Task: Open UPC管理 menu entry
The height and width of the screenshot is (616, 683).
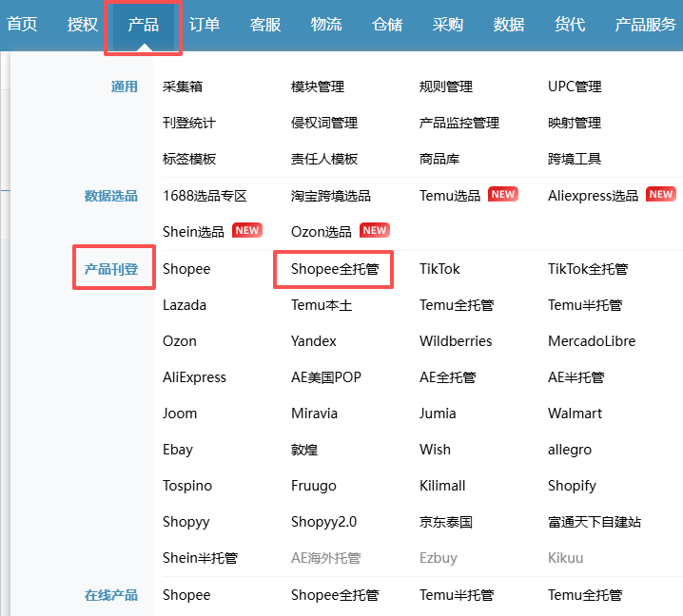Action: [575, 87]
